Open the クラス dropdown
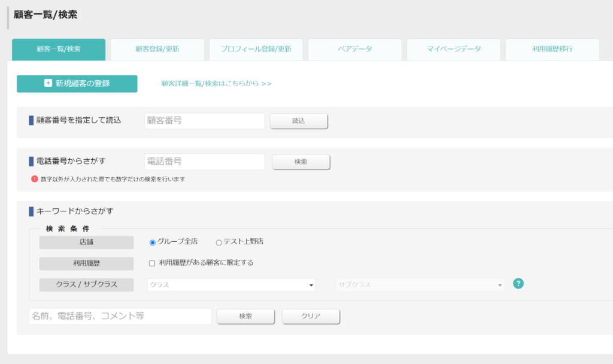 point(232,284)
